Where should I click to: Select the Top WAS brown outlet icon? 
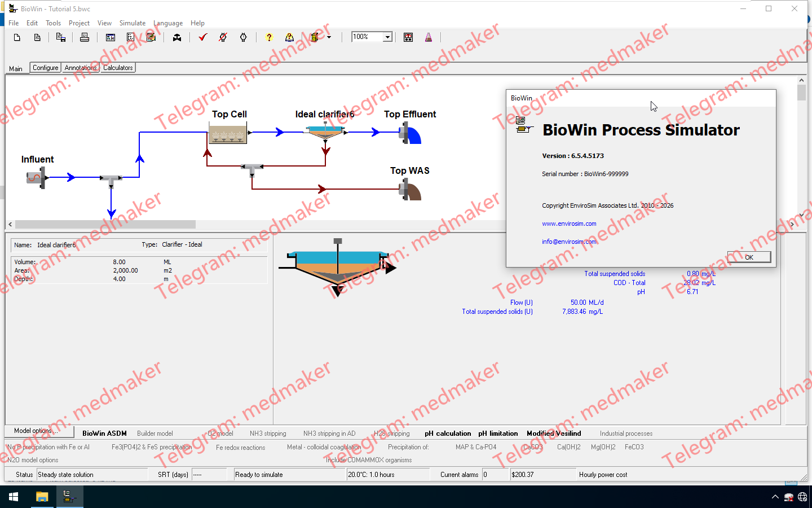point(411,190)
